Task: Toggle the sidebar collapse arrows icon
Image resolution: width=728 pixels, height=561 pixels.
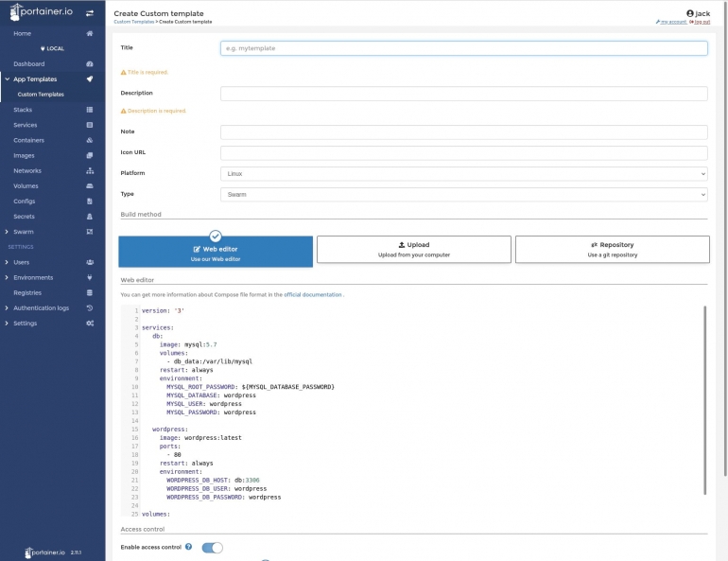Action: pyautogui.click(x=90, y=13)
